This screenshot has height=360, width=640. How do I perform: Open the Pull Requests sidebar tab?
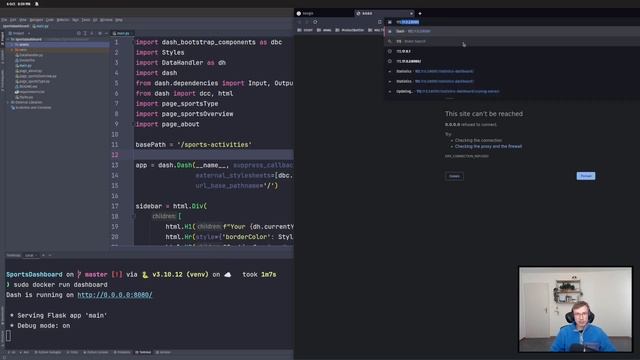point(2,80)
